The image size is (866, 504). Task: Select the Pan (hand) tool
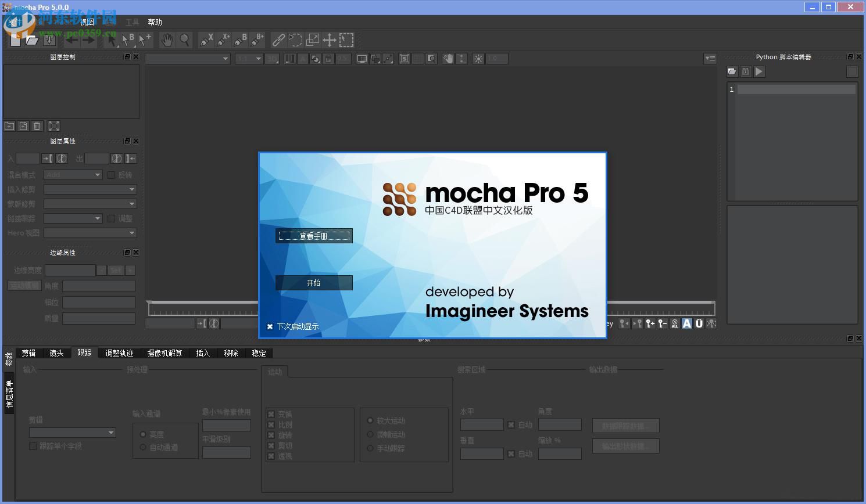pos(168,40)
